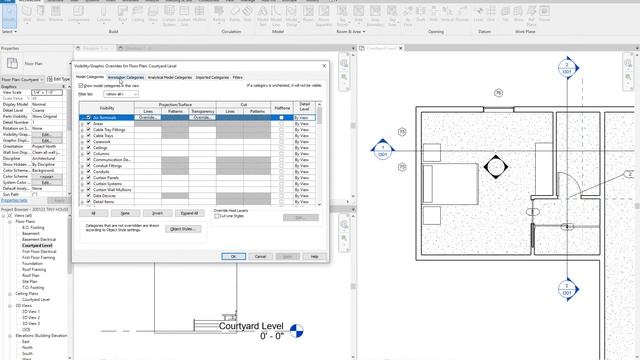Screen dimensions: 640x360
Task: Select the Grid datum tool
Action: [491, 14]
